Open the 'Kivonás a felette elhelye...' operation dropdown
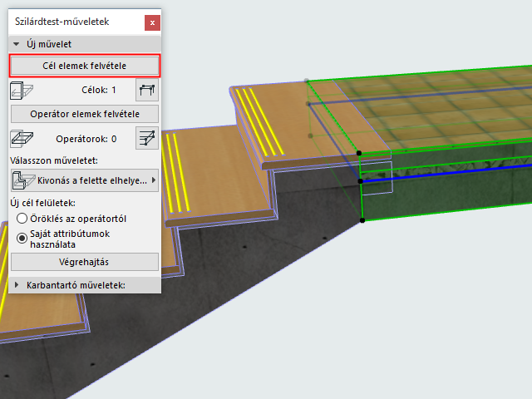 pos(85,180)
